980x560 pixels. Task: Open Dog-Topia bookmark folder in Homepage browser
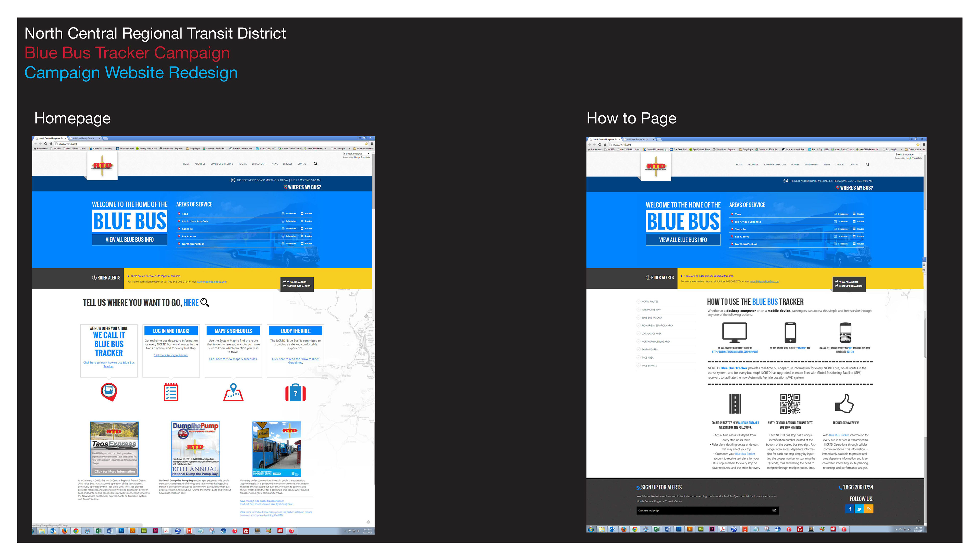[193, 149]
